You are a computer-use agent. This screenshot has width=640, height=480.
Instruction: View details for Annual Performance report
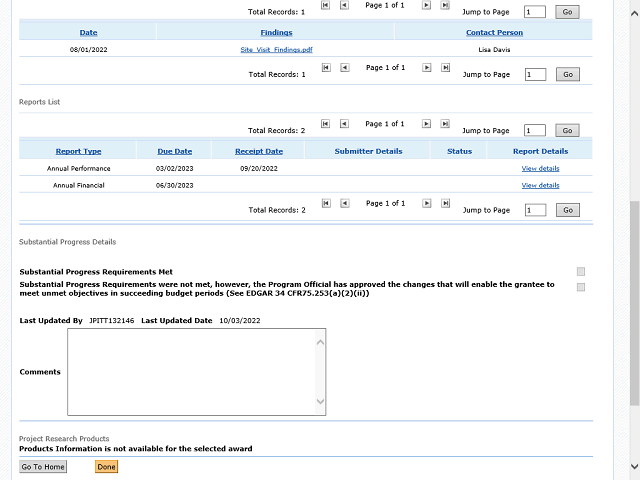[540, 169]
